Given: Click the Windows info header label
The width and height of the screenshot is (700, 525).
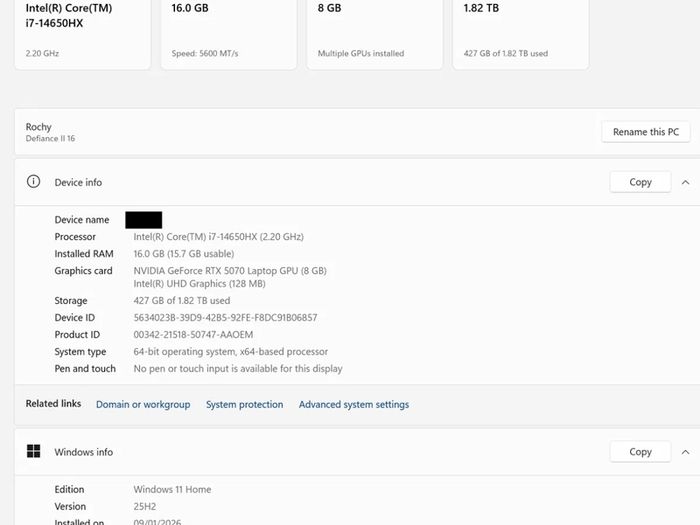Looking at the screenshot, I should tap(83, 452).
